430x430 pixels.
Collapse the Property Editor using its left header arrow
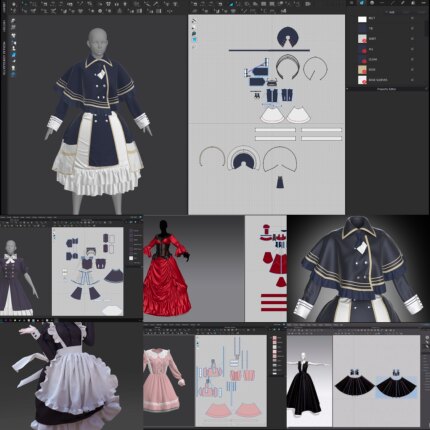click(x=348, y=89)
